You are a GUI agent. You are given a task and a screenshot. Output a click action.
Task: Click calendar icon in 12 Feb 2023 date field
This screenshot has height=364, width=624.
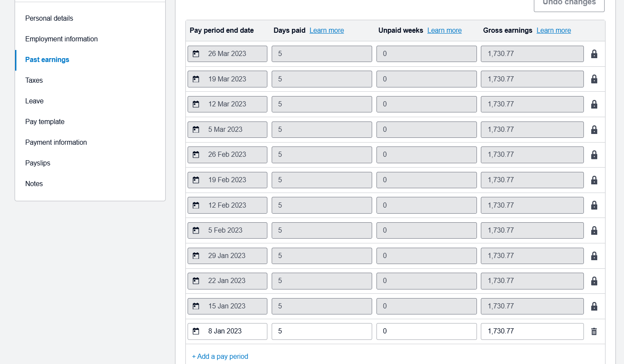point(196,205)
